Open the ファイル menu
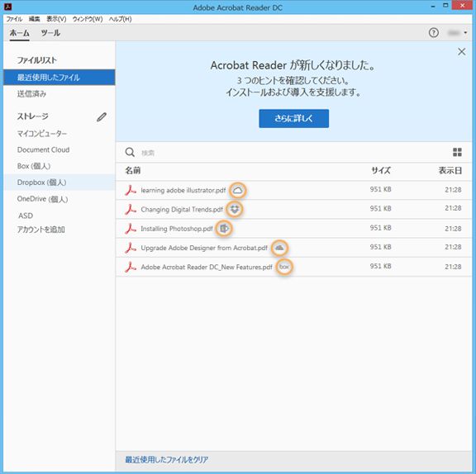 coord(14,19)
